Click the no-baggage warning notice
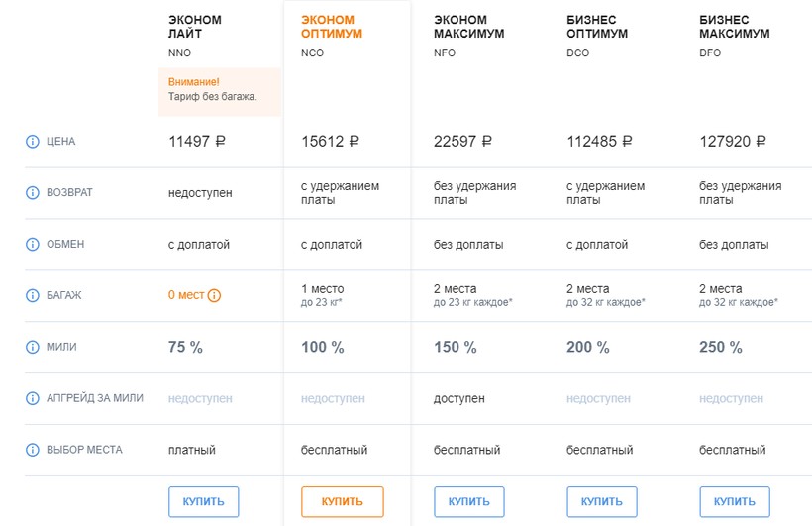This screenshot has width=812, height=526. click(x=219, y=89)
